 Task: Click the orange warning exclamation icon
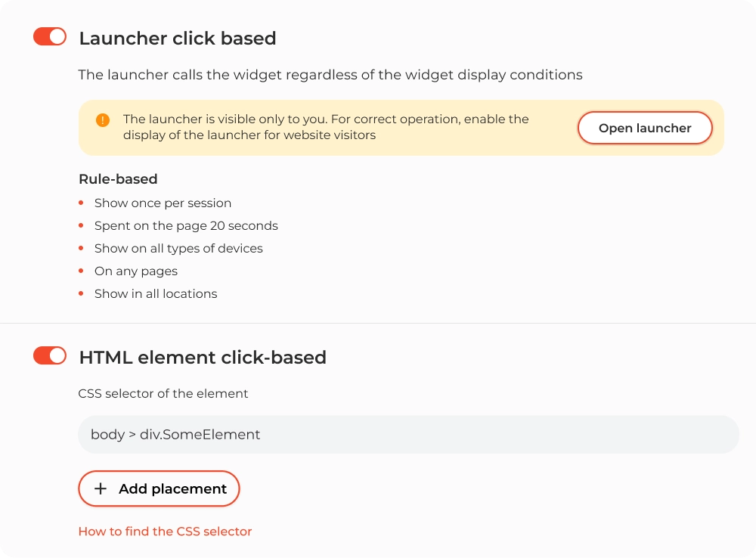(103, 120)
